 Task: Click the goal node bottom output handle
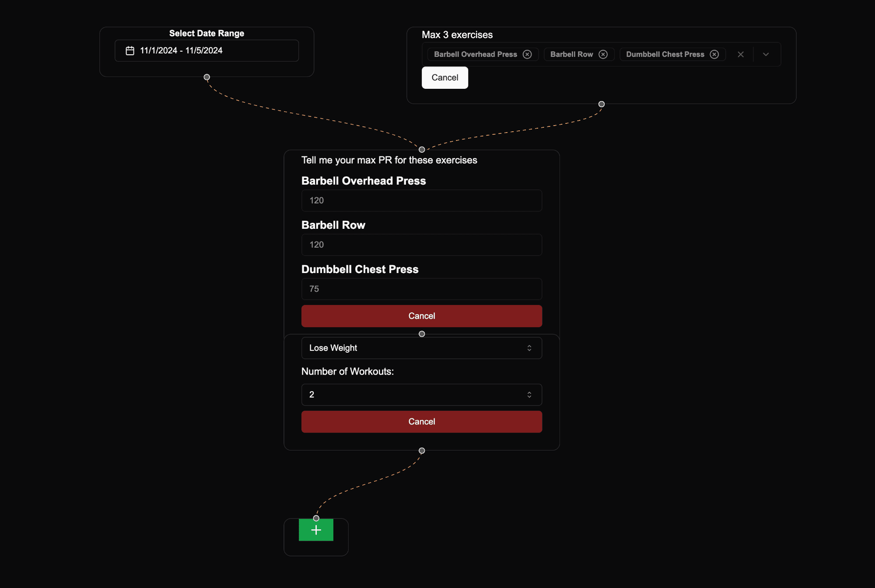422,451
